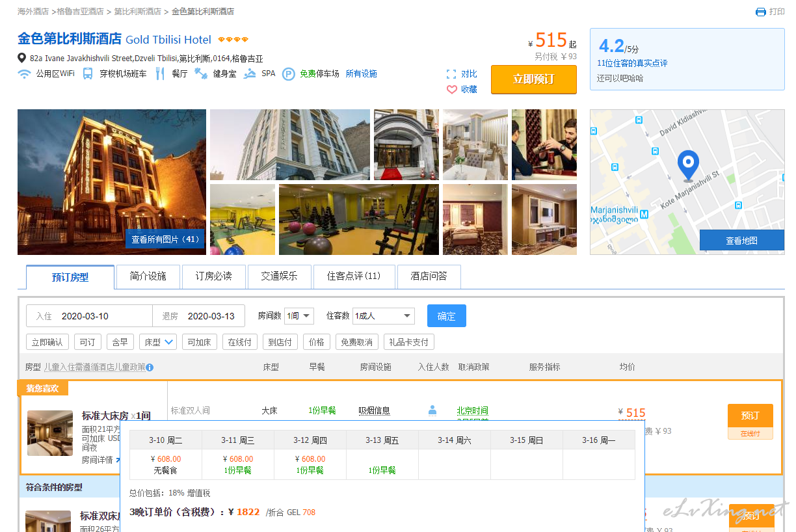Expand the 床型 filter dropdown
This screenshot has width=796, height=532.
[158, 342]
